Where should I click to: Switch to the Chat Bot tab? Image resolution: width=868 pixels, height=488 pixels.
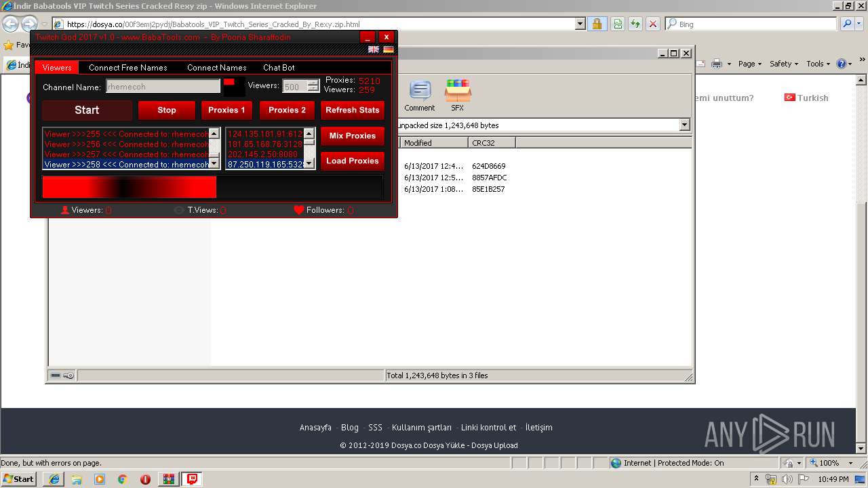tap(279, 68)
